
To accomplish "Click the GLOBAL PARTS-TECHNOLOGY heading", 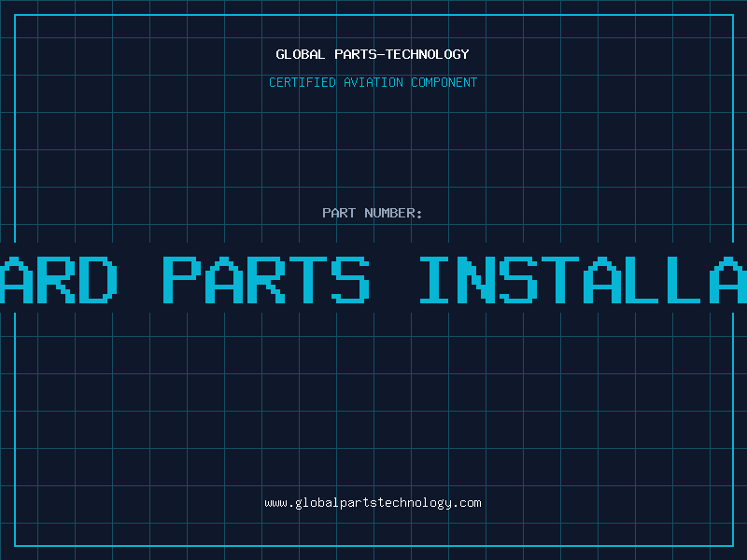I will click(x=373, y=54).
